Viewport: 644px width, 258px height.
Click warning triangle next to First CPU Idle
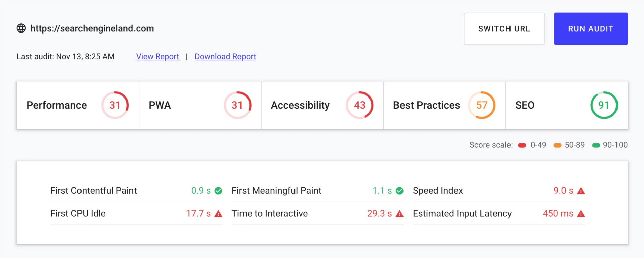[x=218, y=214]
